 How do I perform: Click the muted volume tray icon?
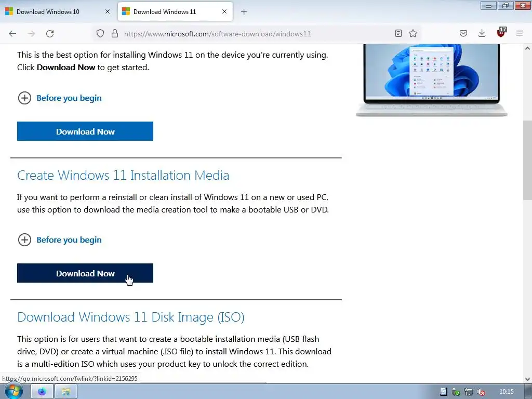tap(481, 392)
